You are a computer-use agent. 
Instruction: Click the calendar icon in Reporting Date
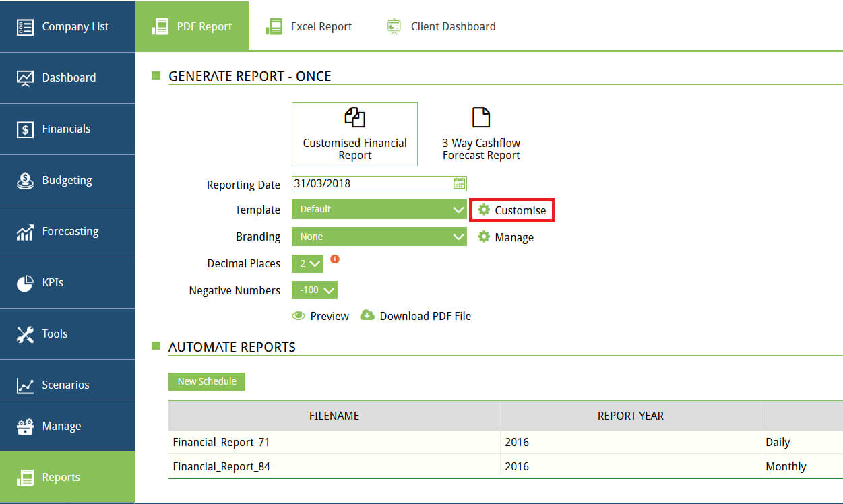[x=459, y=183]
